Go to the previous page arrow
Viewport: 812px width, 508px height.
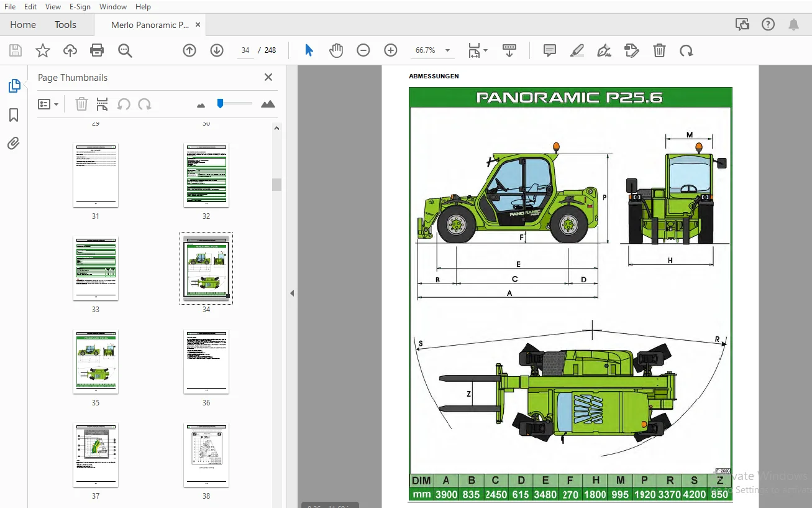tap(189, 50)
